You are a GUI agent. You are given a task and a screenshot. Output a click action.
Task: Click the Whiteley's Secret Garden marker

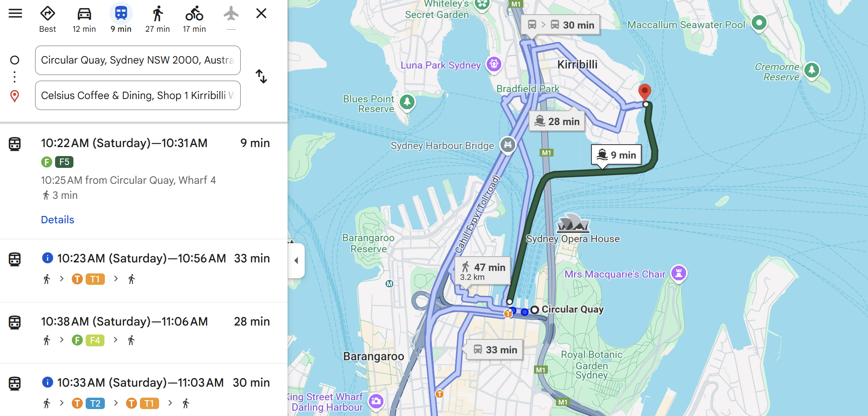click(x=482, y=5)
